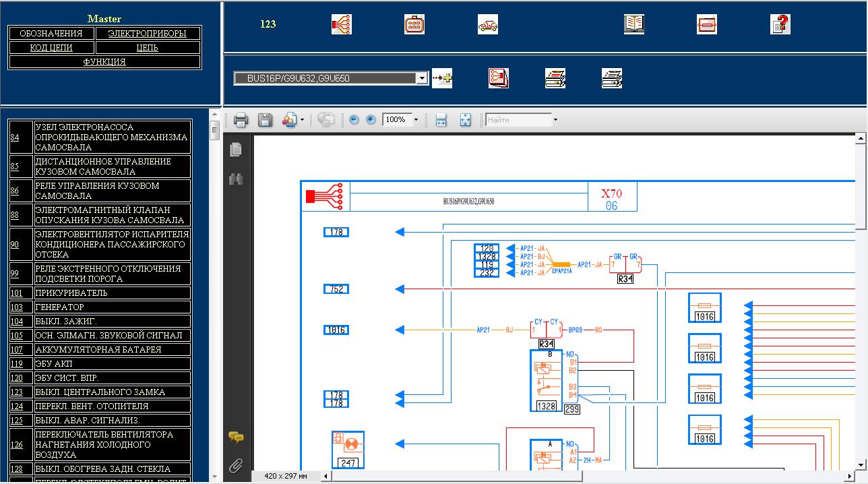Open the fuse icon in top bar

706,25
